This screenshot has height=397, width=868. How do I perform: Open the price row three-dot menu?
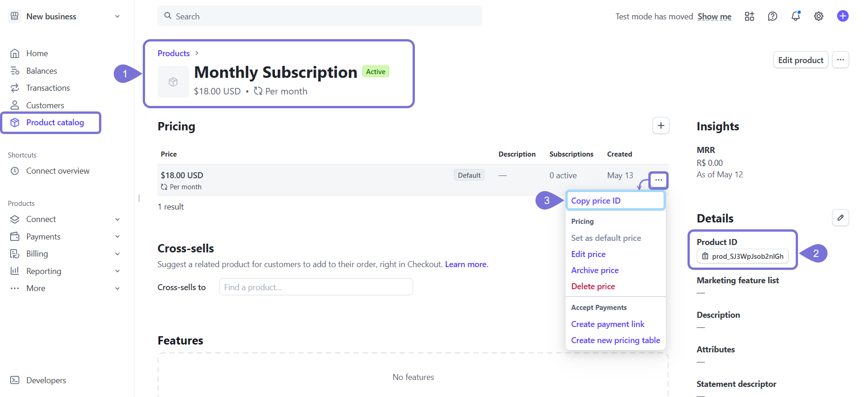coord(658,180)
